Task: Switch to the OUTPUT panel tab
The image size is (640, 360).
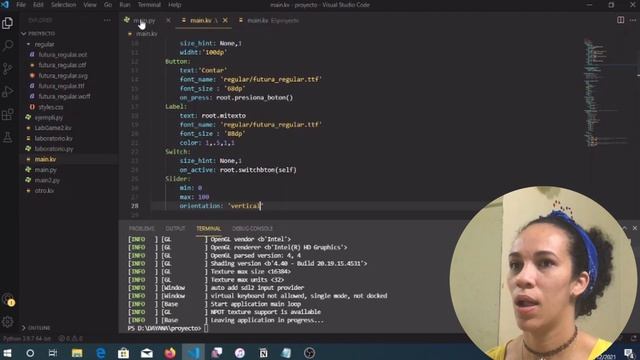Action: pos(176,229)
